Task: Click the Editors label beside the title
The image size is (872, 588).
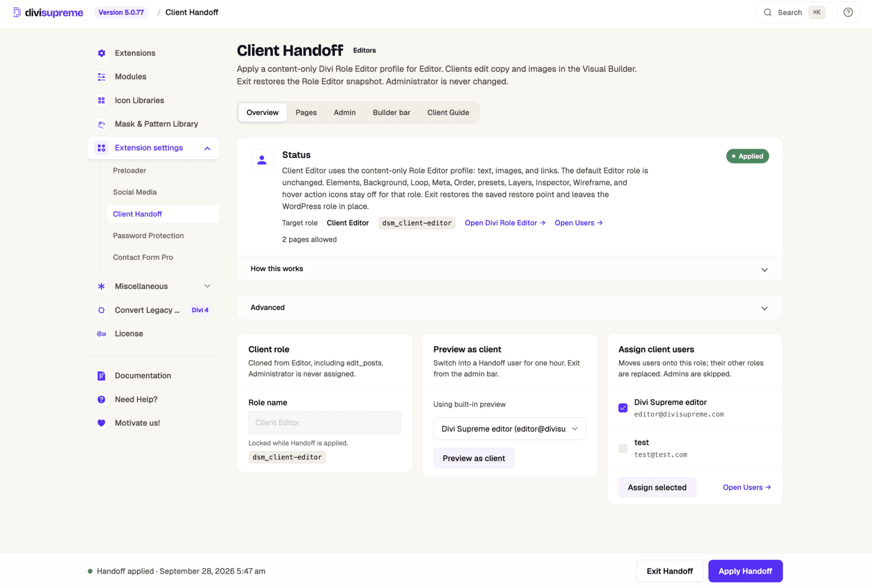Action: pyautogui.click(x=365, y=50)
